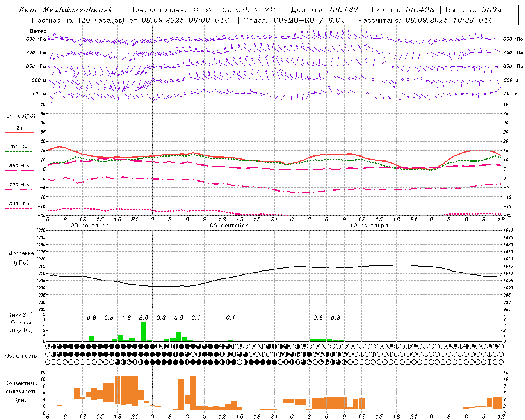Click the tallest green precipitation bar
The height and width of the screenshot is (420, 525).
[144, 331]
